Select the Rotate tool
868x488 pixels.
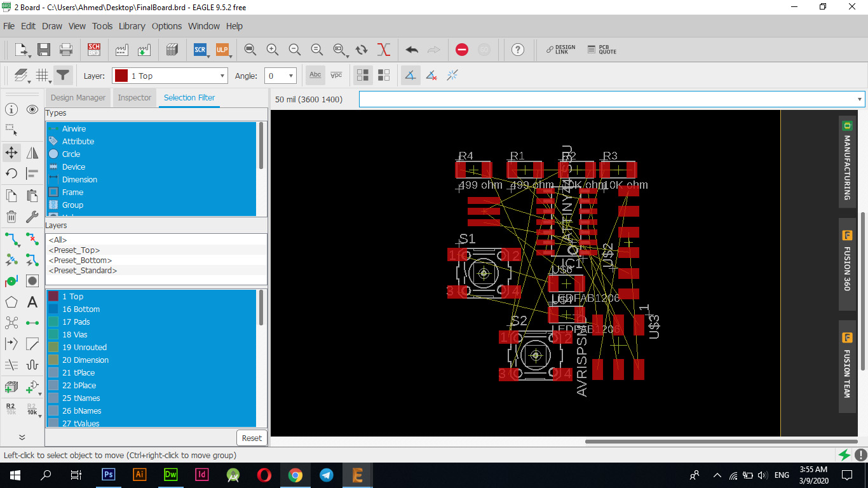(11, 173)
